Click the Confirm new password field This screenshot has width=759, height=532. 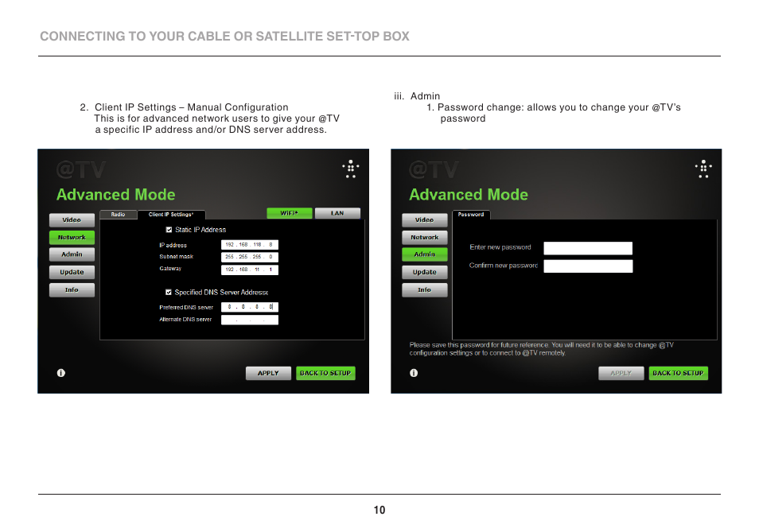pyautogui.click(x=588, y=266)
